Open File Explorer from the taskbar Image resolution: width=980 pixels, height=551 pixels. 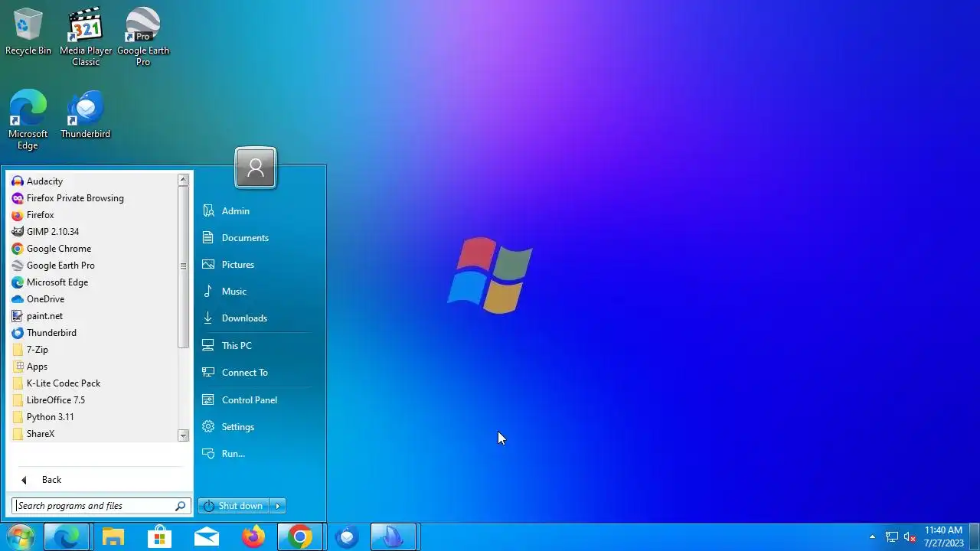(x=113, y=537)
